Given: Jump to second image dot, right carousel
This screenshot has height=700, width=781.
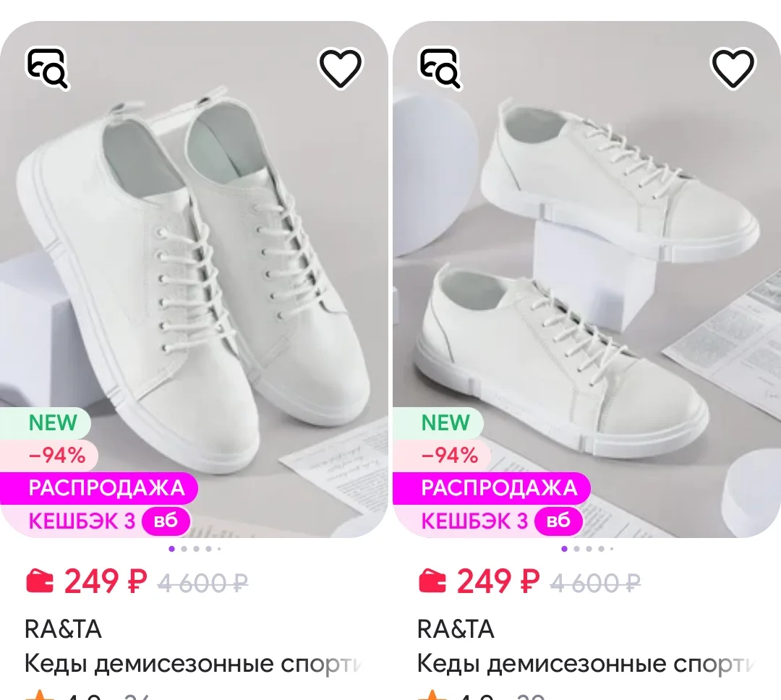Looking at the screenshot, I should pyautogui.click(x=577, y=549).
